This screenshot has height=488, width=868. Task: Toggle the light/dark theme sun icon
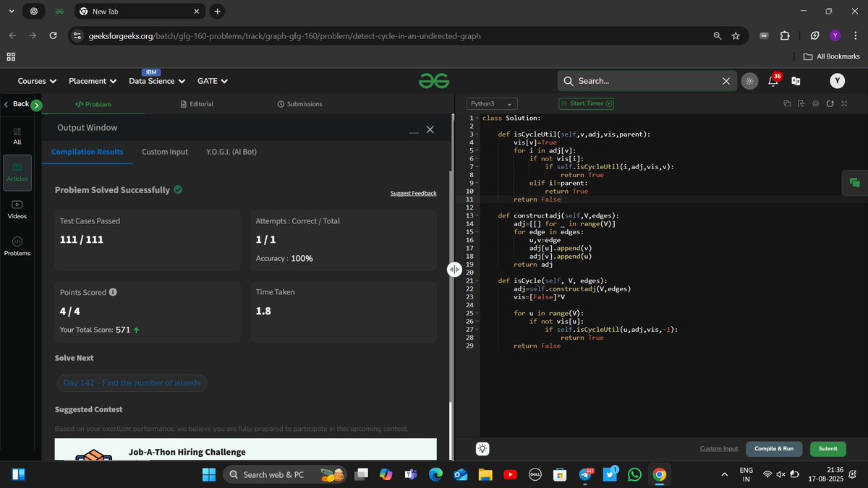[x=750, y=81]
